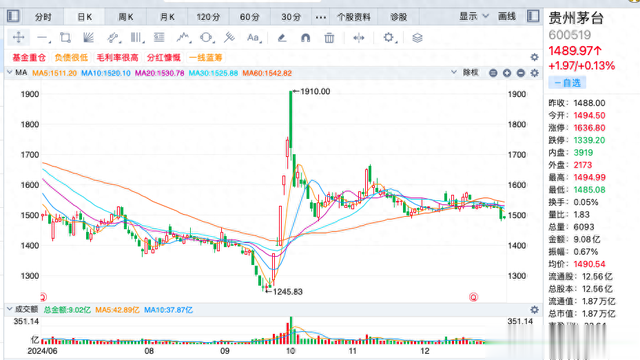Open volume panel settings gear
Screen dimensions: 640x360
[x=534, y=310]
